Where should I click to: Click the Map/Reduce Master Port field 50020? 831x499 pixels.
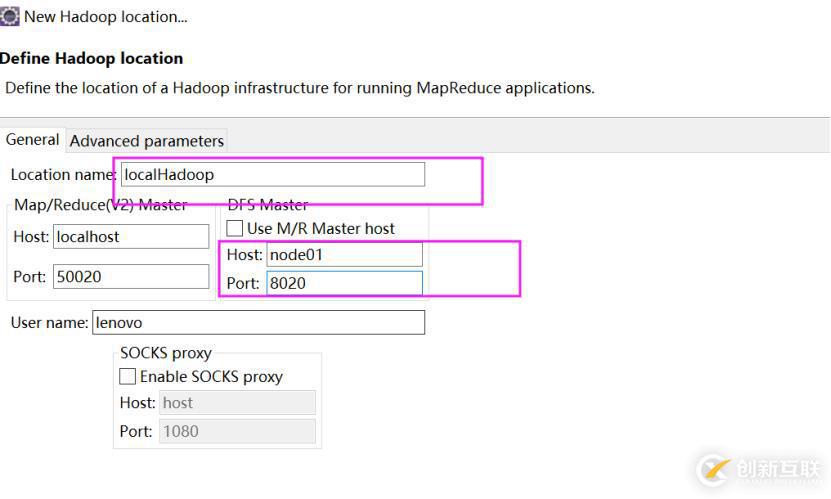tap(131, 277)
